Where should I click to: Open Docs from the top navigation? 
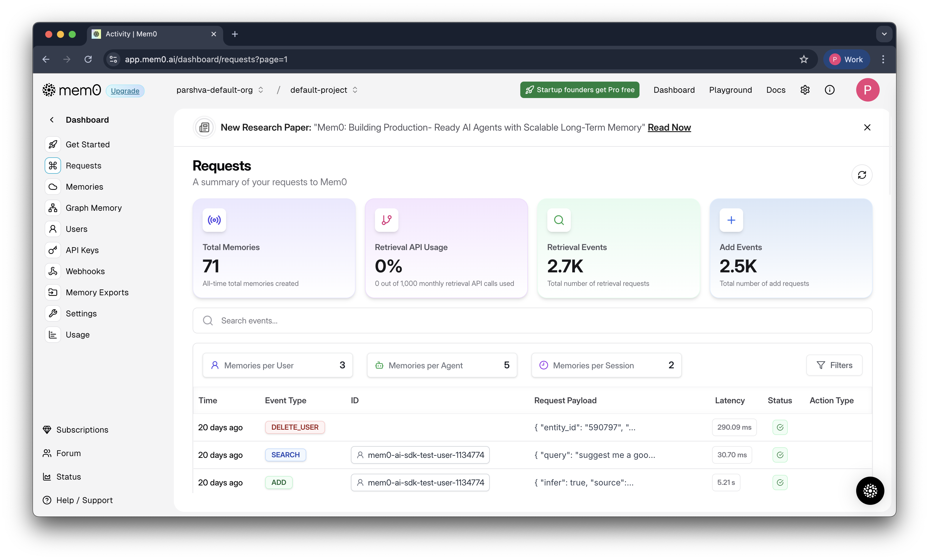[775, 90]
